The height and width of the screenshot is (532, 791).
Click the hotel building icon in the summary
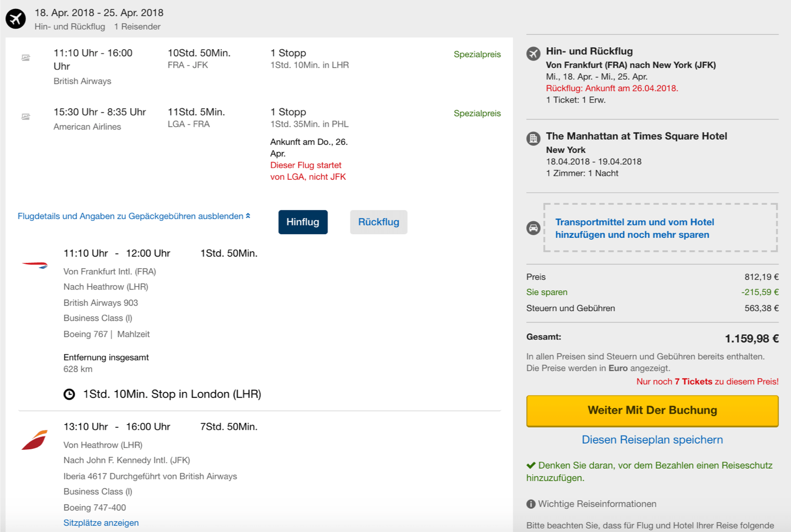534,139
